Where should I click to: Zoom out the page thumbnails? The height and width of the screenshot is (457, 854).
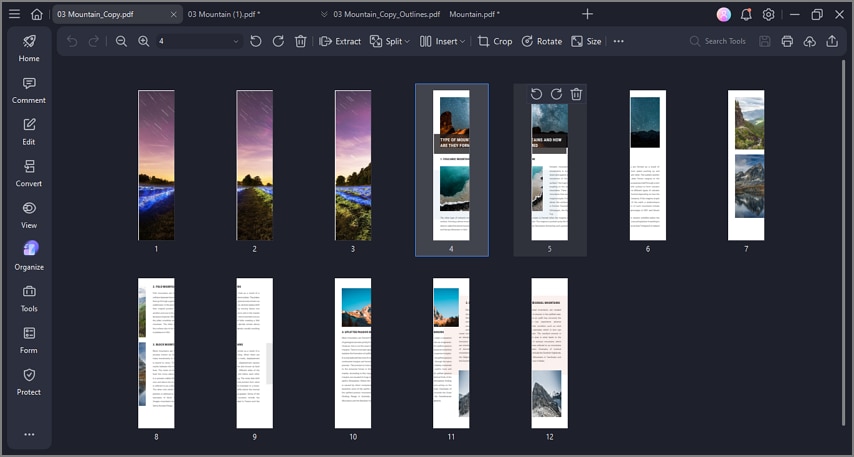[121, 41]
